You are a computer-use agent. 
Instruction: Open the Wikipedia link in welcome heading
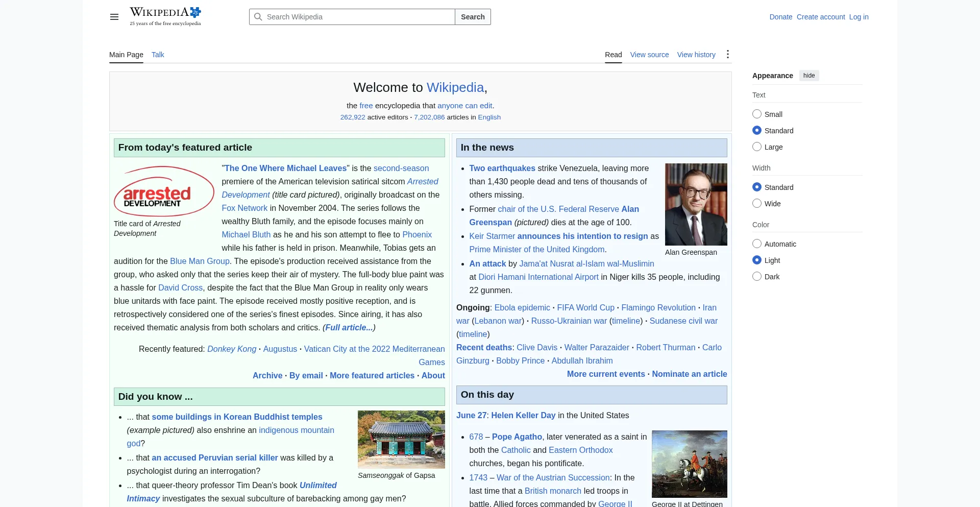(x=455, y=87)
